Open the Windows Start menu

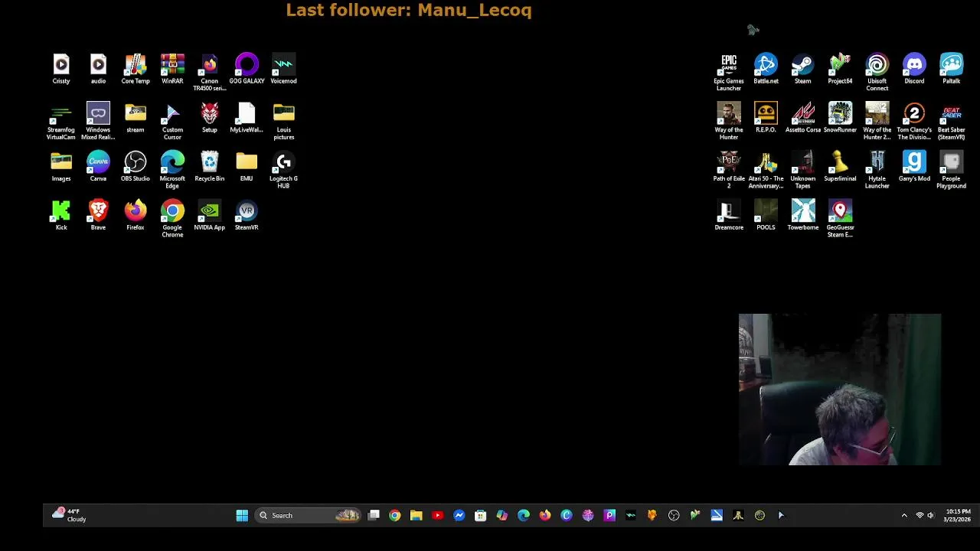click(x=242, y=515)
